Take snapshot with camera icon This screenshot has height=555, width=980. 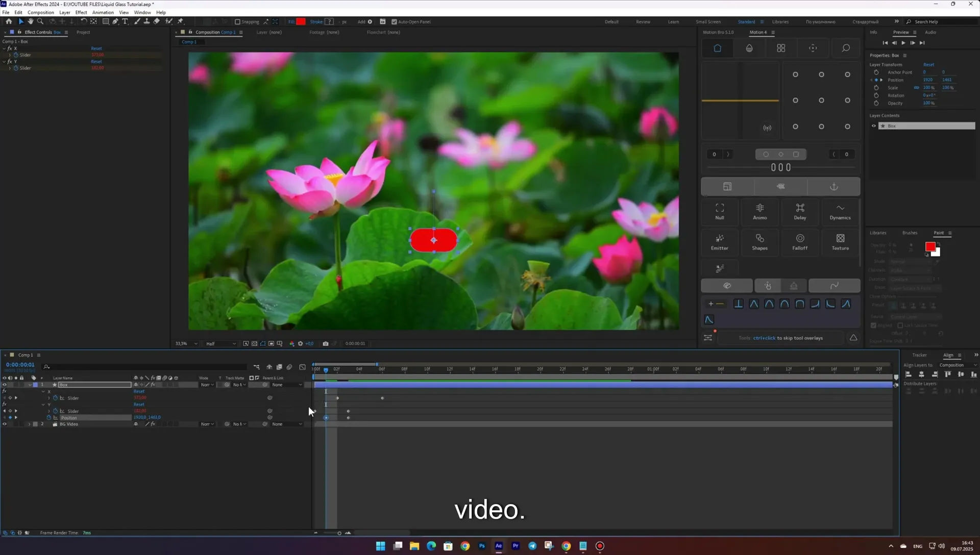coord(326,344)
